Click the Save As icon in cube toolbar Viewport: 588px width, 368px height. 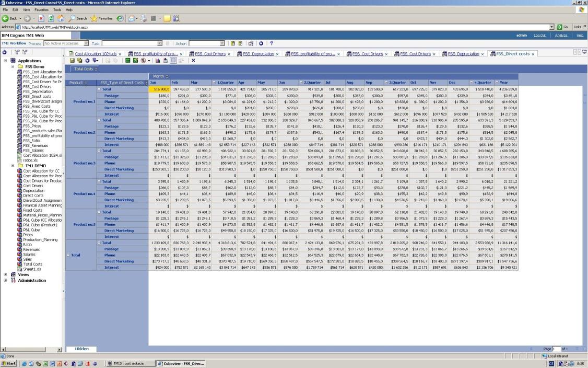click(79, 61)
